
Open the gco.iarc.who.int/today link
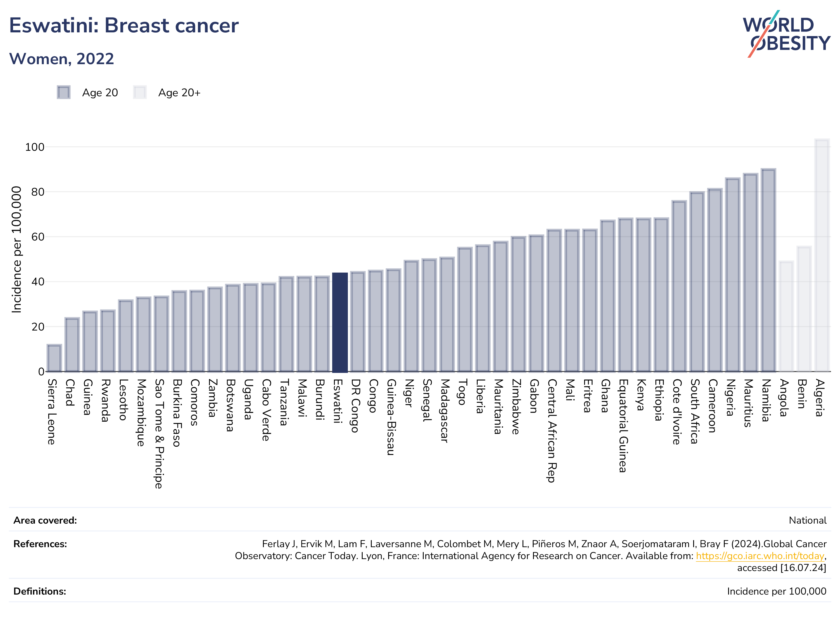click(760, 556)
